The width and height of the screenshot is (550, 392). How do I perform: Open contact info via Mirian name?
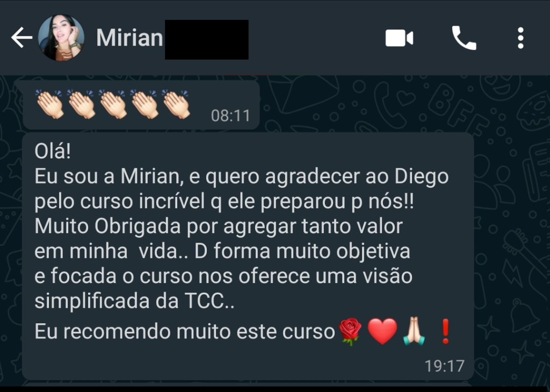(129, 38)
